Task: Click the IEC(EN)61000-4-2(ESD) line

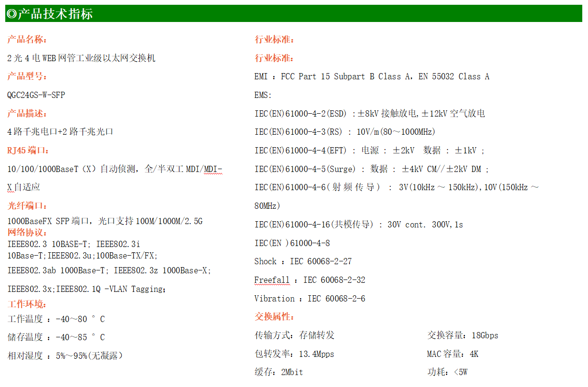Action: [x=369, y=114]
